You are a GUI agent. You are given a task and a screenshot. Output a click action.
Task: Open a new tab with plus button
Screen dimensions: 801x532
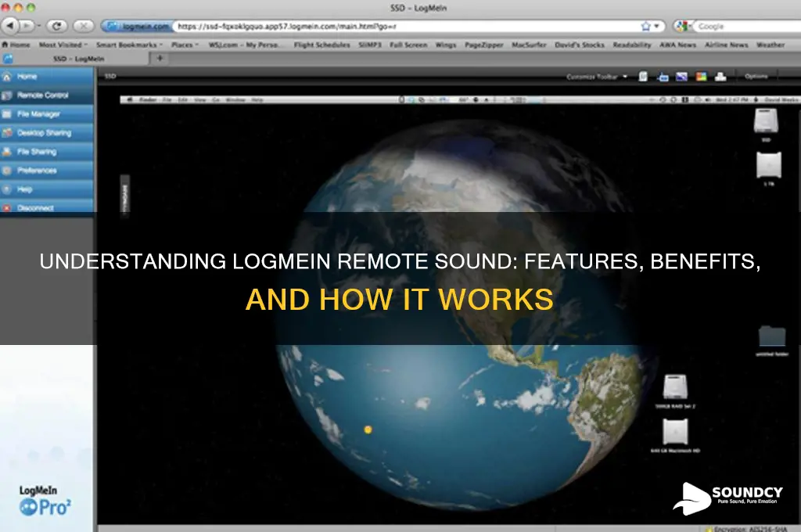(160, 58)
